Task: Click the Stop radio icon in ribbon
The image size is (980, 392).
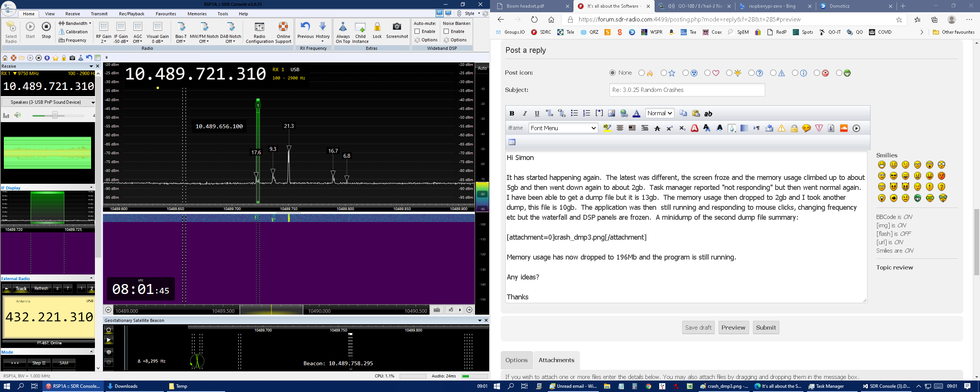Action: [x=46, y=27]
